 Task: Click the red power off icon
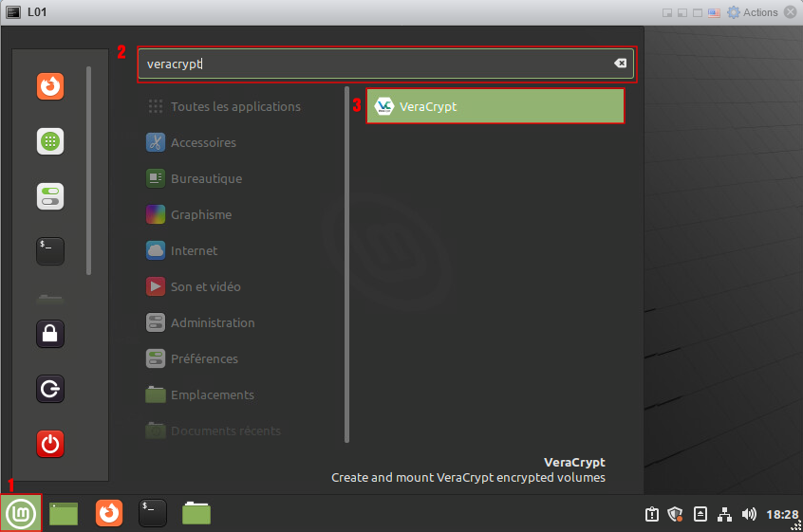[50, 443]
